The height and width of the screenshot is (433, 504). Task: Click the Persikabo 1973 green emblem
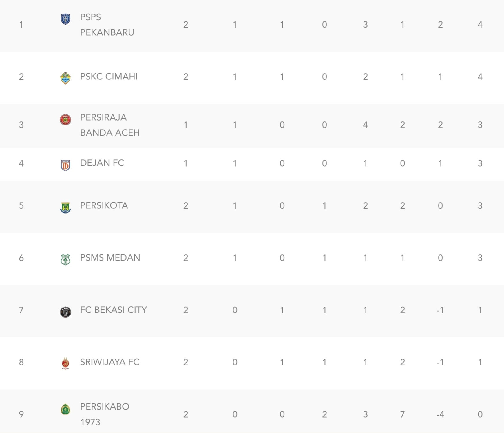pos(65,409)
